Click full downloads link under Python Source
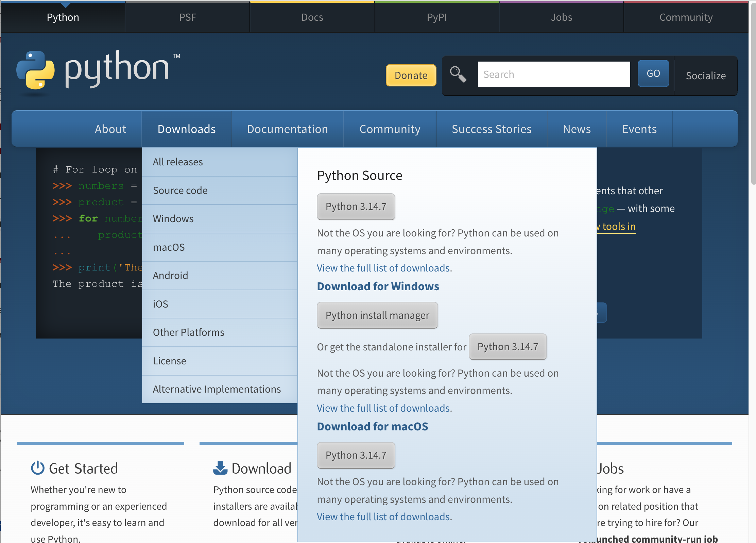756x543 pixels. (383, 268)
